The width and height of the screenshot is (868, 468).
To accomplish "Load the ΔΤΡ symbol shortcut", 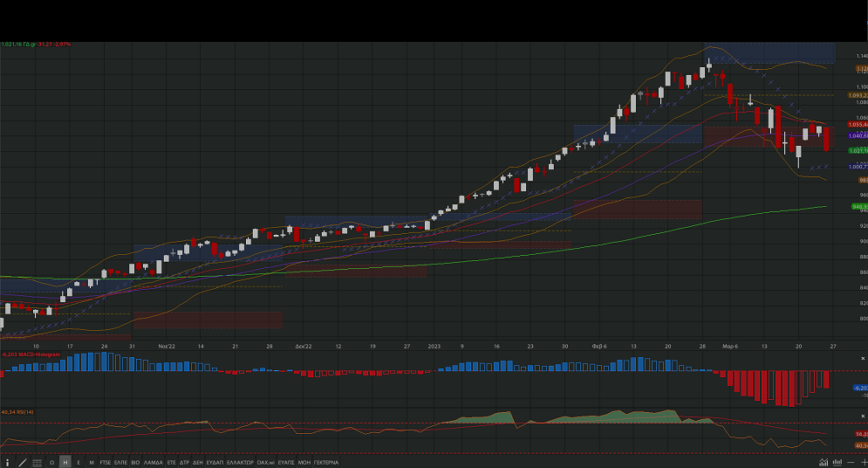I will tap(184, 463).
